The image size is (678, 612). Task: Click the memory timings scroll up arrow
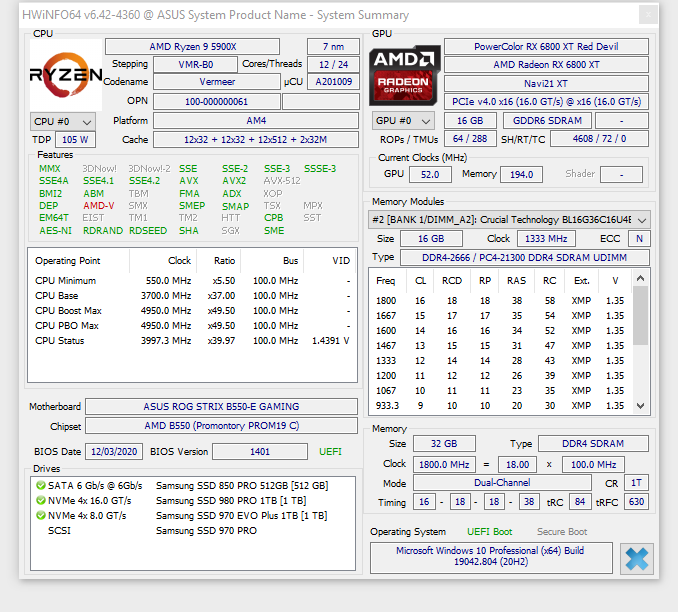640,278
